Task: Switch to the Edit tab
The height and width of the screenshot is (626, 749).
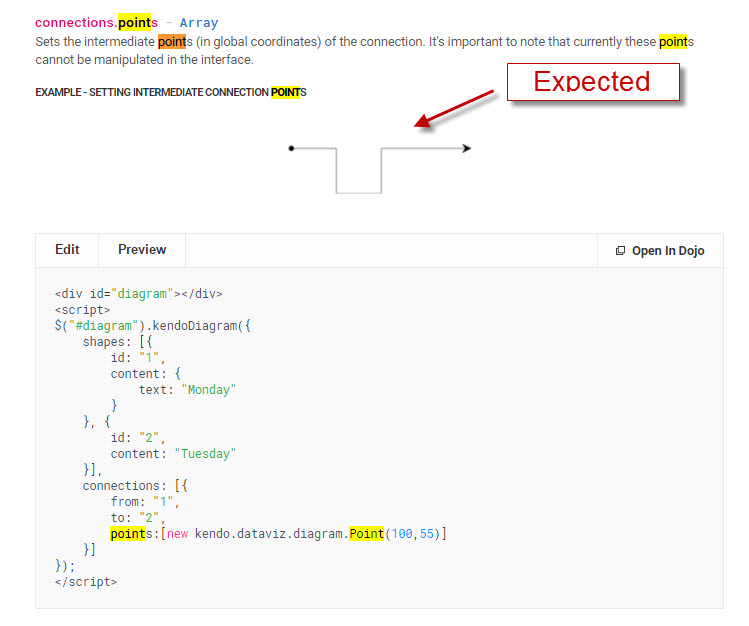Action: tap(67, 250)
